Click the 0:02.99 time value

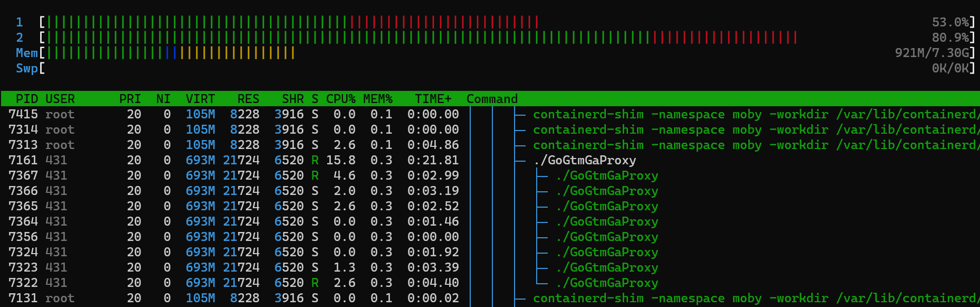pos(433,175)
